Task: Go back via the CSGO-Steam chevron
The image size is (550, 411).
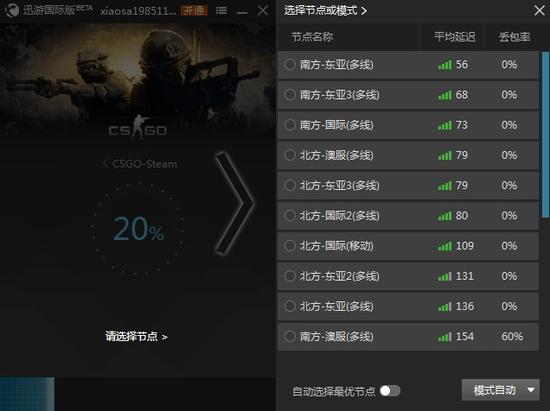Action: tap(106, 163)
